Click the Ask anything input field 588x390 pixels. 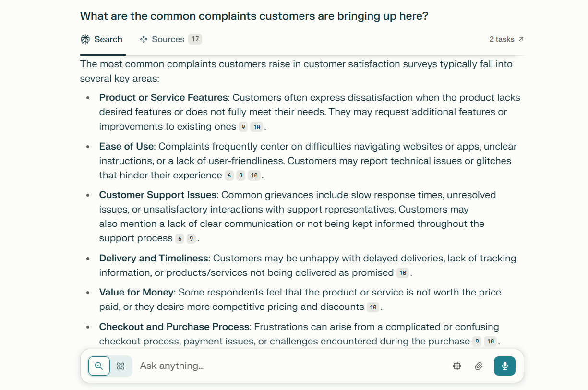(288, 366)
